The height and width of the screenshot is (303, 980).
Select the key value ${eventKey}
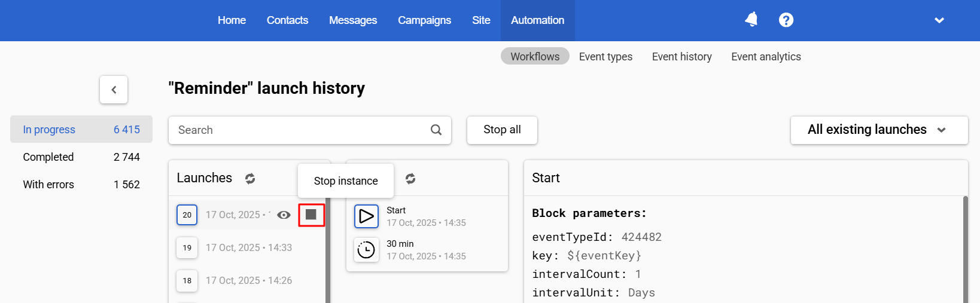point(604,255)
